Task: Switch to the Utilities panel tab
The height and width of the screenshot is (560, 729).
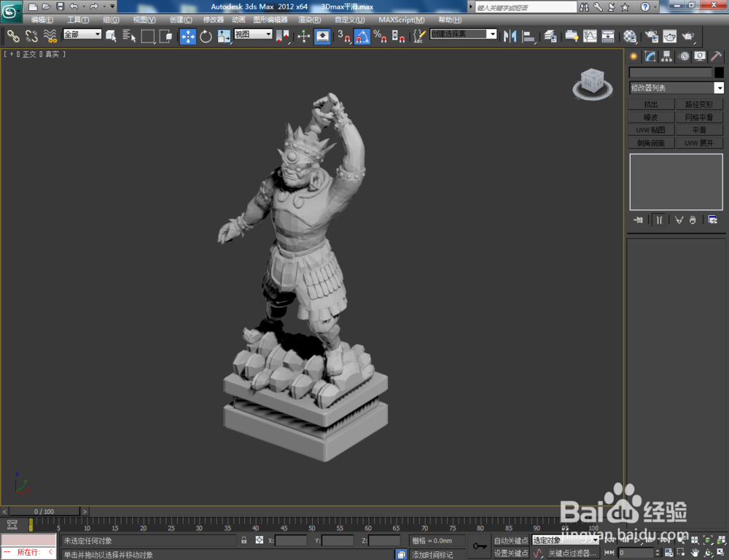Action: [x=716, y=56]
